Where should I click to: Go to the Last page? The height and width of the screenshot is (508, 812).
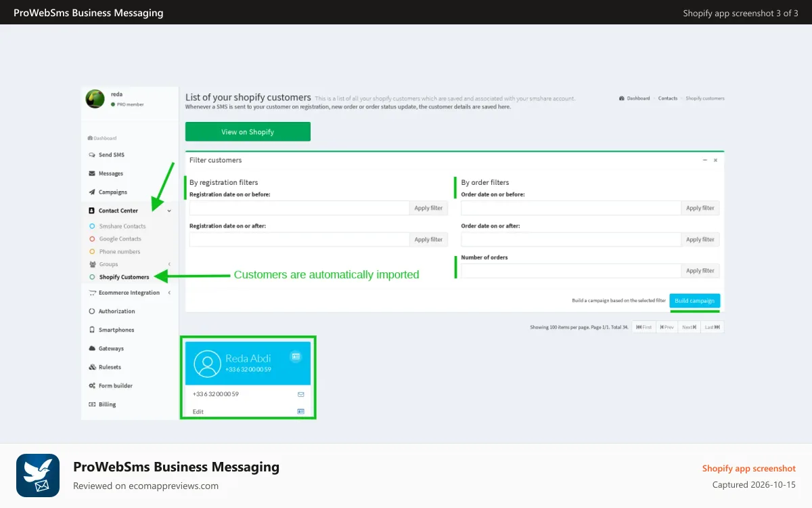[x=712, y=327]
